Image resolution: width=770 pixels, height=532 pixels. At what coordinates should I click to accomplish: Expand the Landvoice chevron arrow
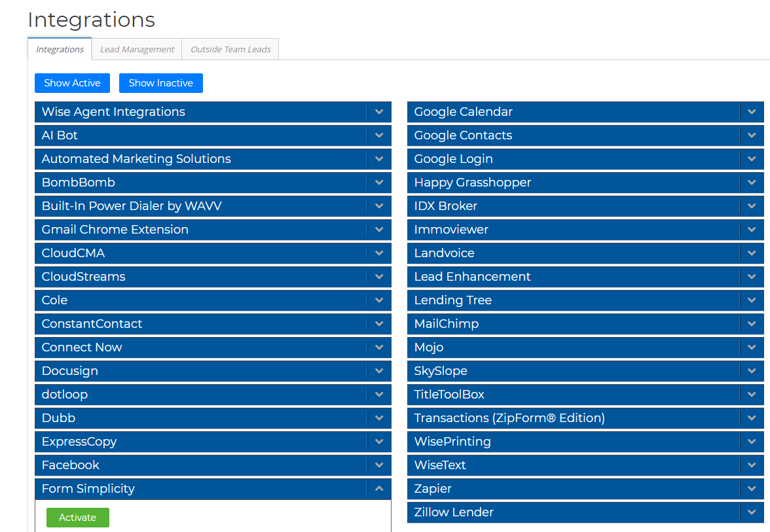[752, 253]
